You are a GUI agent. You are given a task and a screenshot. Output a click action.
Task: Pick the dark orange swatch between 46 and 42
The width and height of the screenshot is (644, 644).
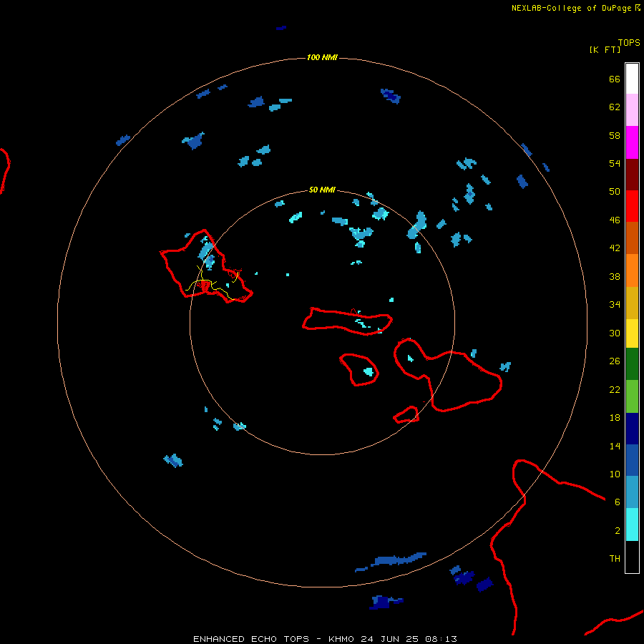pyautogui.click(x=632, y=238)
